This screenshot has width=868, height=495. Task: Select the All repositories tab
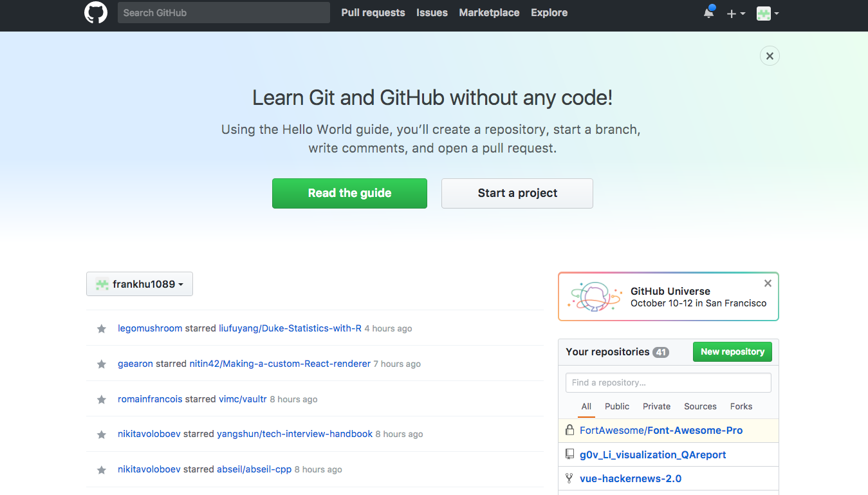(586, 407)
